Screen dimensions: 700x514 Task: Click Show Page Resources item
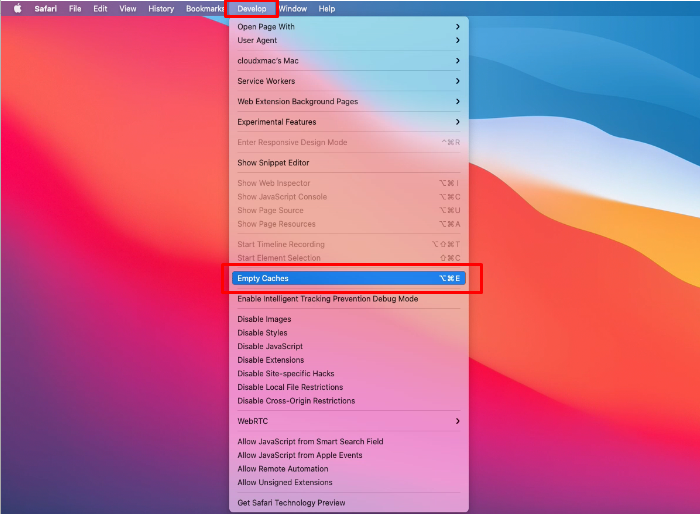pyautogui.click(x=349, y=224)
